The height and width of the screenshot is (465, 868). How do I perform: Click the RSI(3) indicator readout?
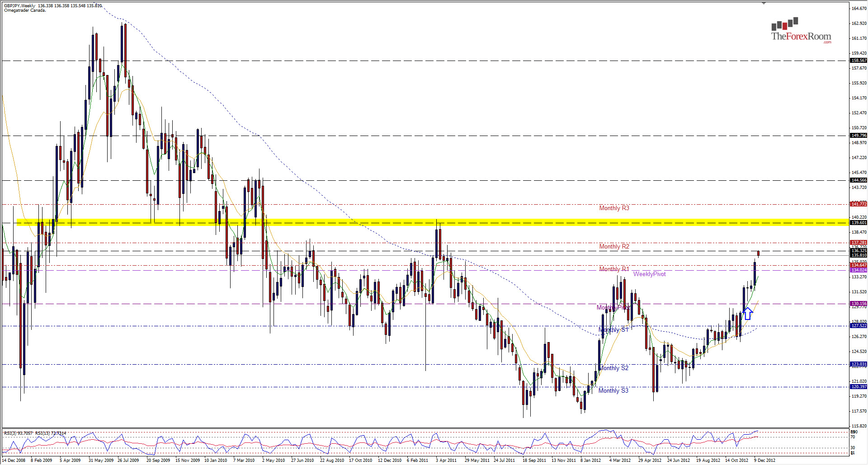(x=19, y=433)
